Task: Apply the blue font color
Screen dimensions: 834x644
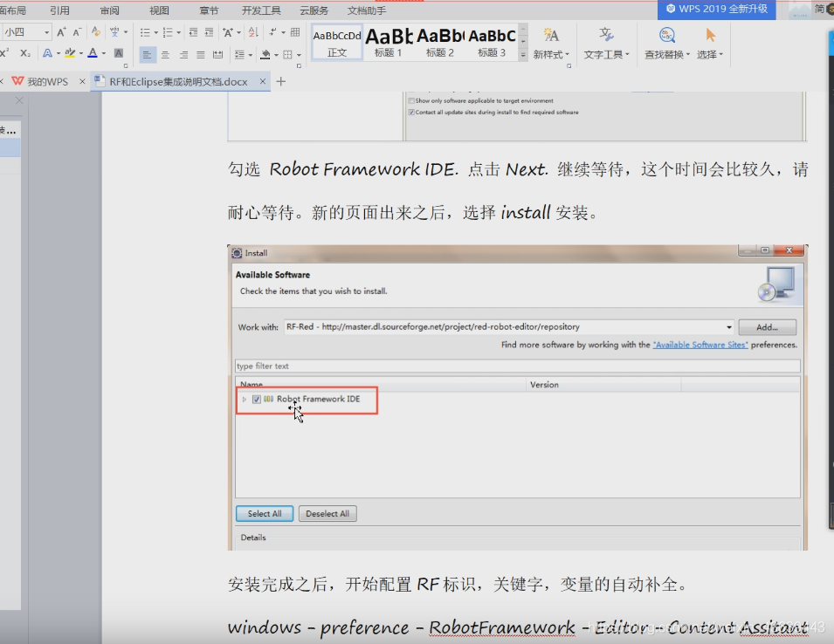Action: [93, 53]
